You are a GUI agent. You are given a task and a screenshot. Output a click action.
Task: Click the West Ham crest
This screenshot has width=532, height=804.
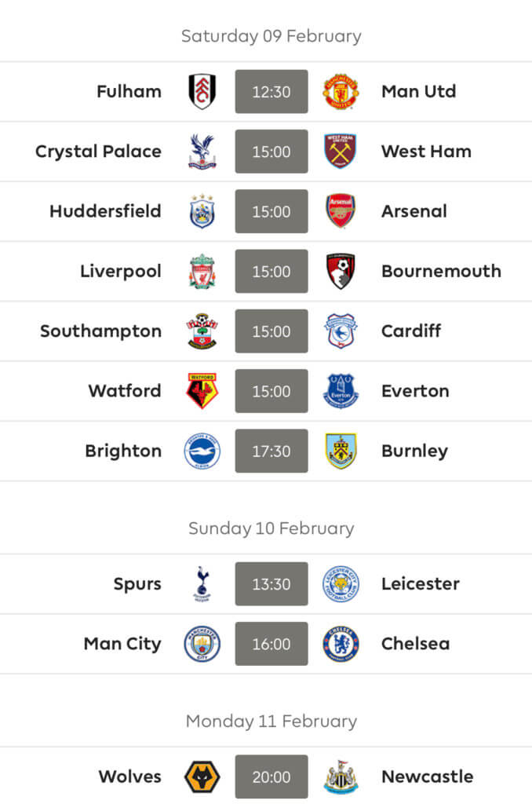click(341, 152)
